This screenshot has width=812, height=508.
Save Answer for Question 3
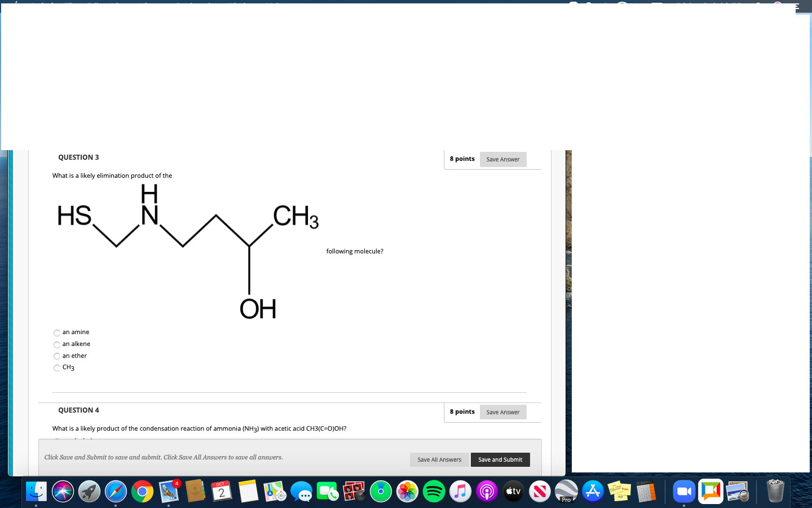pos(503,160)
